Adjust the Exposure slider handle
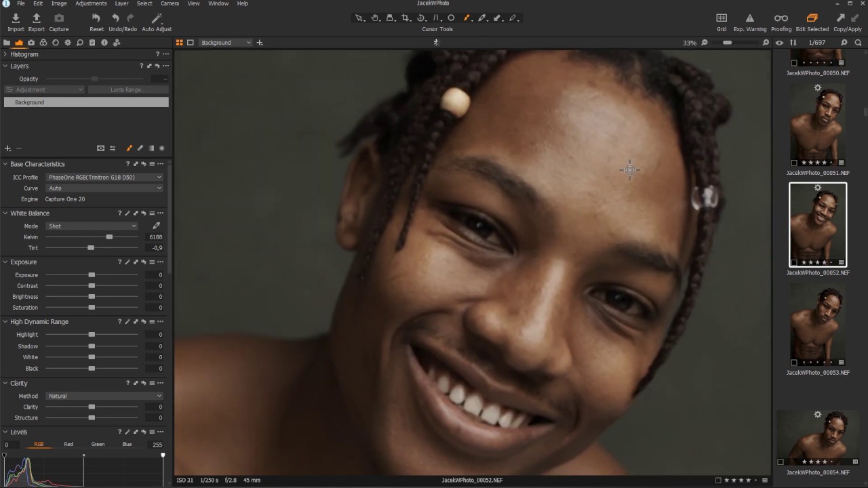 click(x=92, y=275)
